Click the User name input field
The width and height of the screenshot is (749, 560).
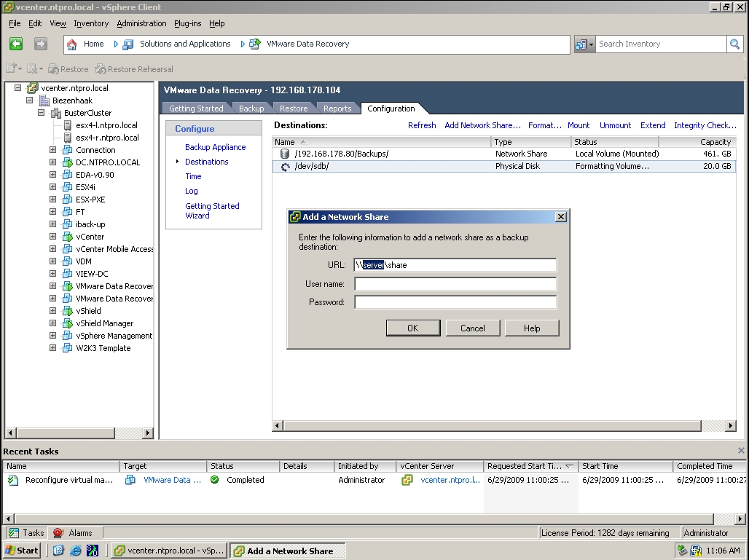pyautogui.click(x=455, y=284)
